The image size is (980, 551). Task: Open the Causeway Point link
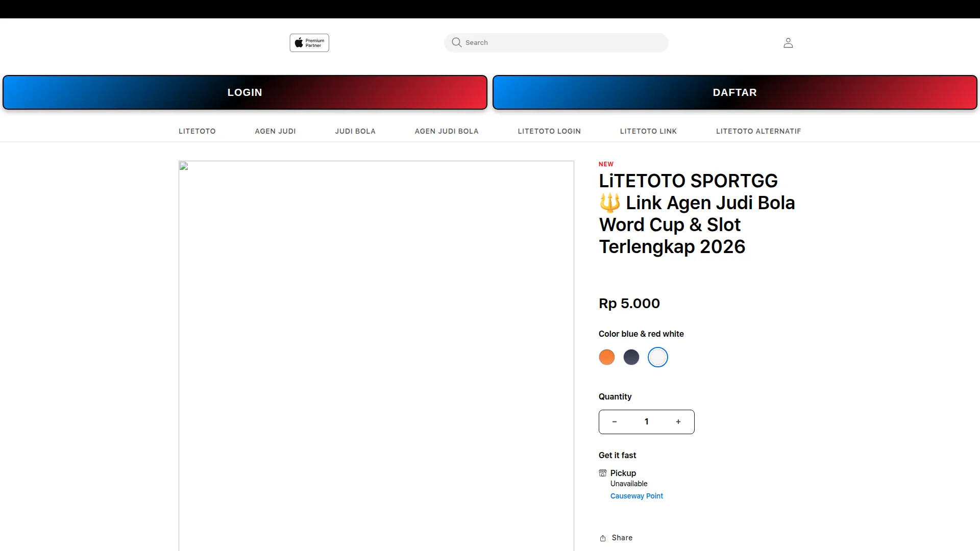pyautogui.click(x=636, y=496)
